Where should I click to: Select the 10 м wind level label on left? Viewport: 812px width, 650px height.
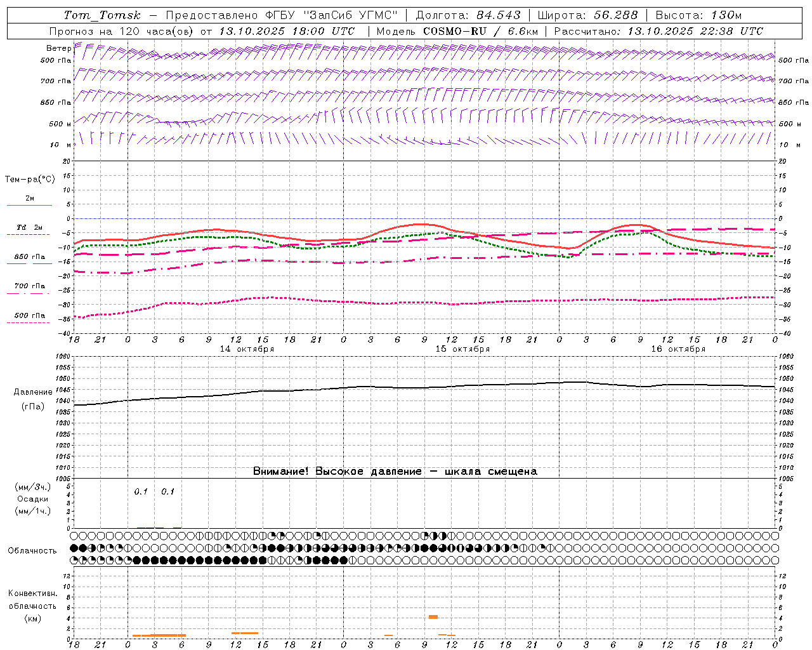click(x=61, y=145)
